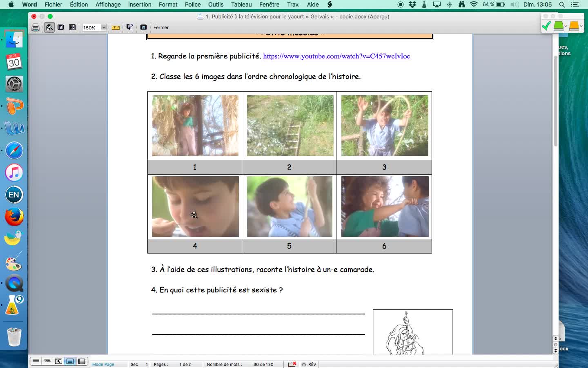Click the green checkmark icon
Screen dimensions: 588x368
546,26
